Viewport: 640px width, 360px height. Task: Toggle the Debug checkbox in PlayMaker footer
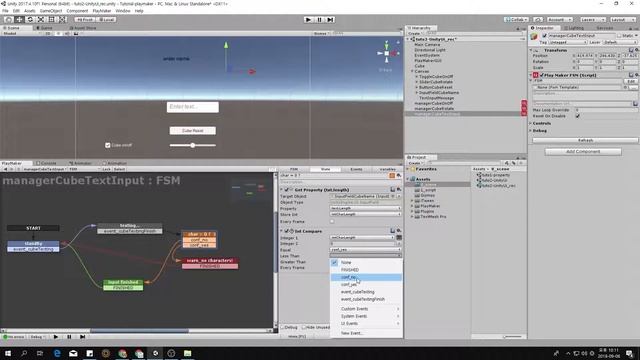pyautogui.click(x=283, y=327)
